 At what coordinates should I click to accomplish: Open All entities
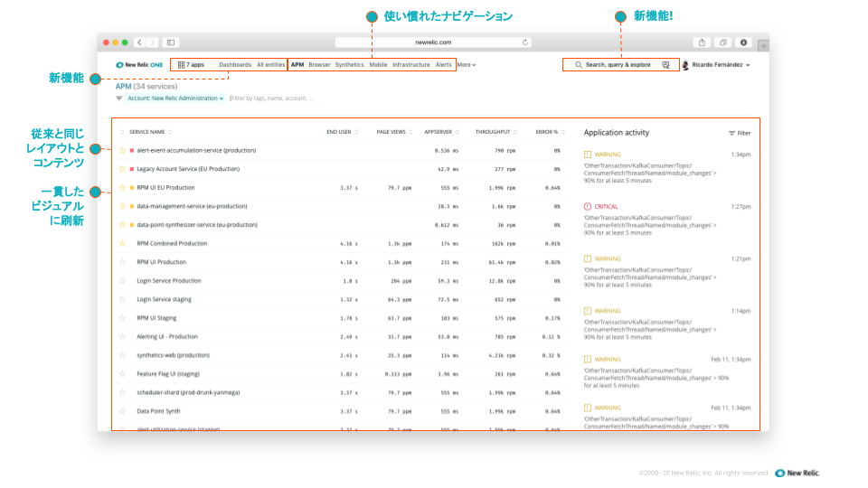pyautogui.click(x=270, y=65)
